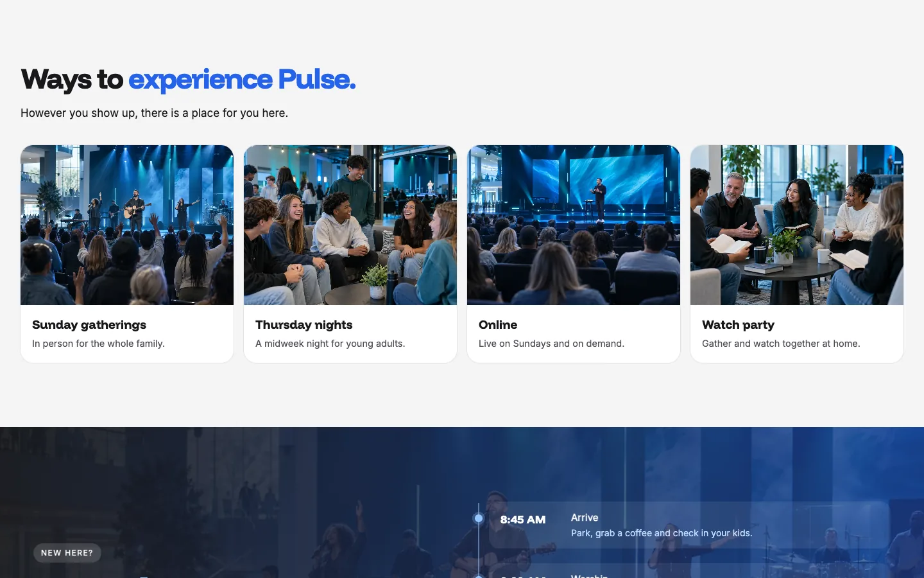The width and height of the screenshot is (924, 578).
Task: Click 'Park, grab a coffee and check in your kids.'
Action: [662, 533]
